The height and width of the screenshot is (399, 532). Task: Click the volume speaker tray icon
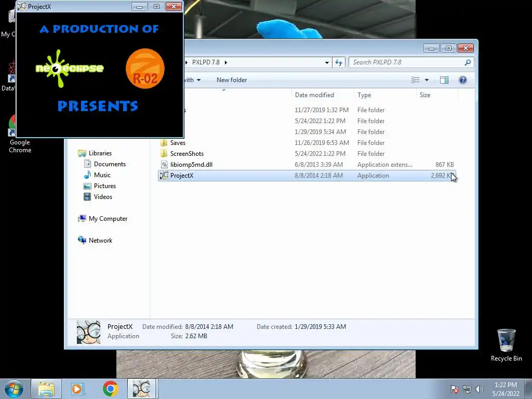480,389
